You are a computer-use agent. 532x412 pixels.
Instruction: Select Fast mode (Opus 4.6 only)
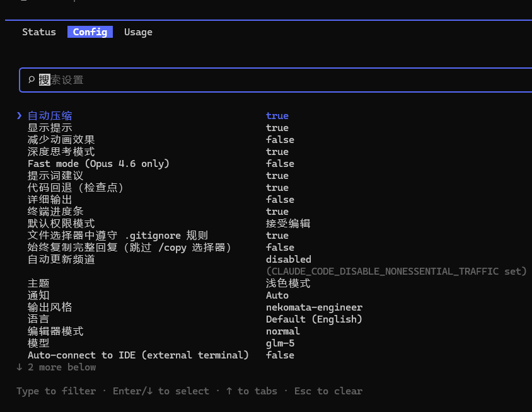click(x=98, y=164)
